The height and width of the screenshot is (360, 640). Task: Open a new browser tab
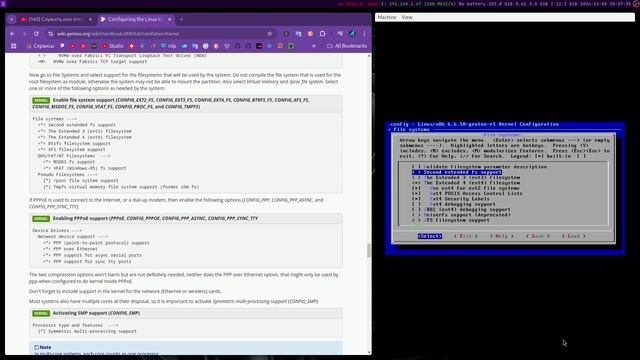tap(182, 19)
